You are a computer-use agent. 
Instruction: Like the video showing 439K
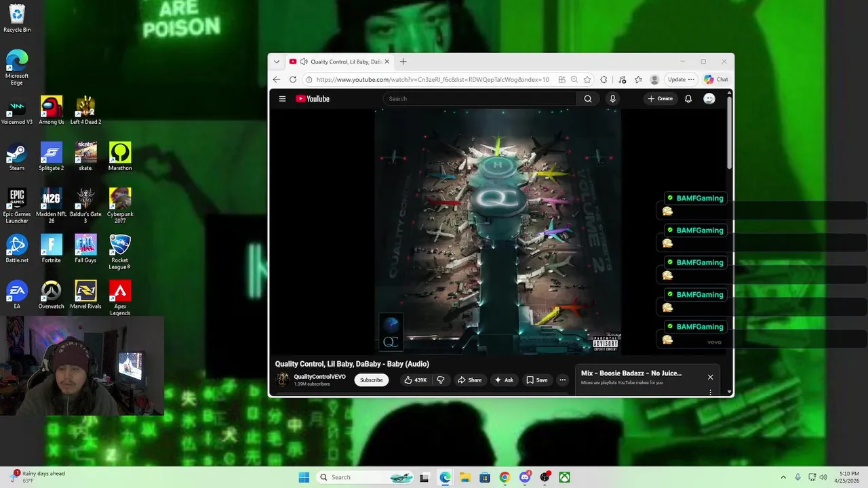coord(415,380)
